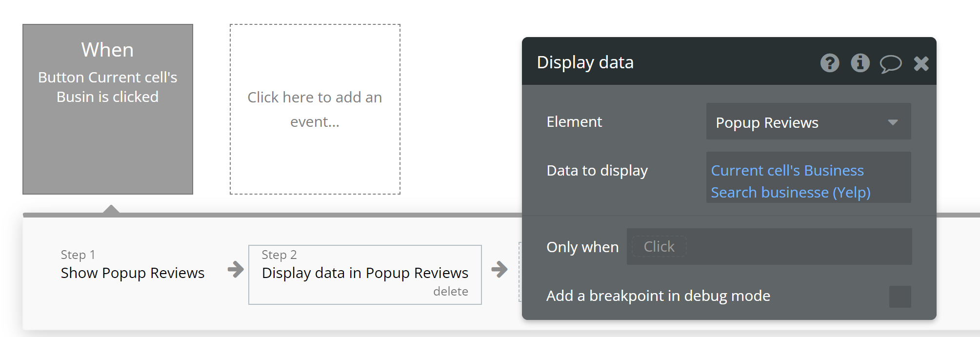980x337 pixels.
Task: Click here to add an event box
Action: tap(315, 109)
